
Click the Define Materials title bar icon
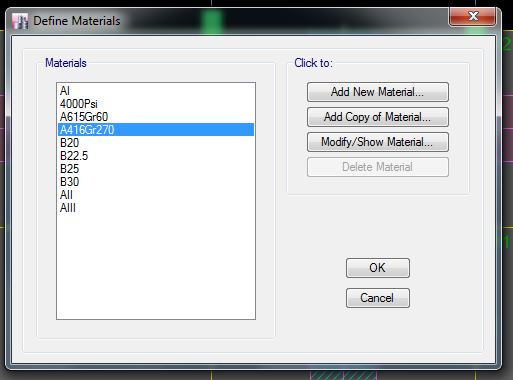tap(20, 21)
